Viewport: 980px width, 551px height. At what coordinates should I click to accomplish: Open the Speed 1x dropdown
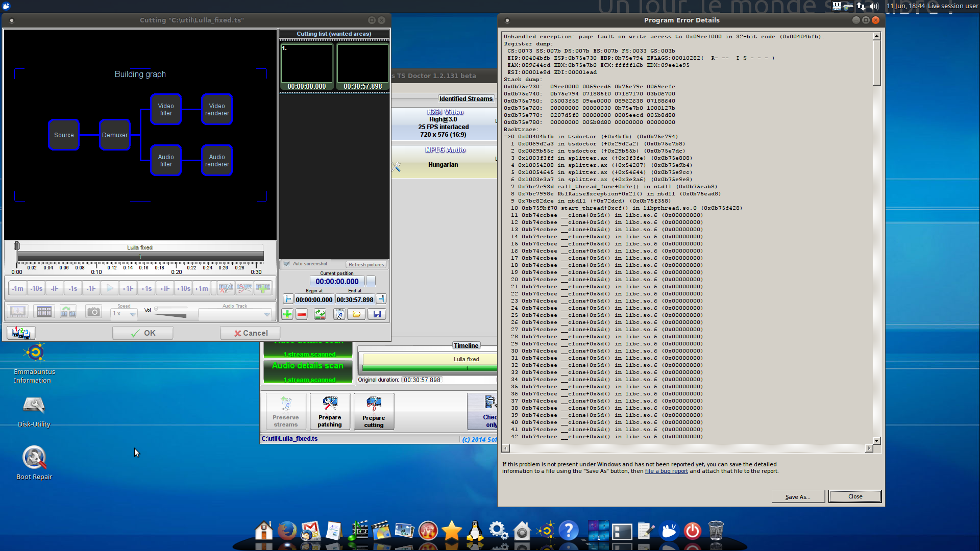tap(124, 314)
